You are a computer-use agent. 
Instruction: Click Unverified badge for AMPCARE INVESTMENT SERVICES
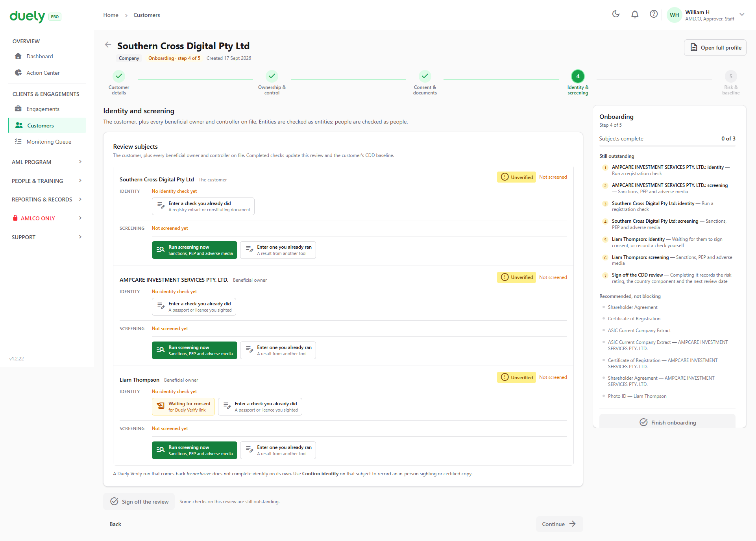tap(516, 277)
